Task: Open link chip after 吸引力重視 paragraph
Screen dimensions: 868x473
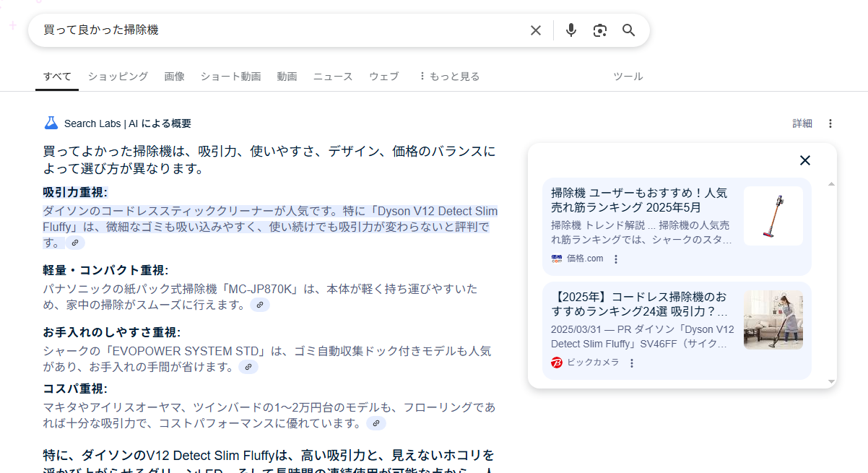Action: [74, 243]
